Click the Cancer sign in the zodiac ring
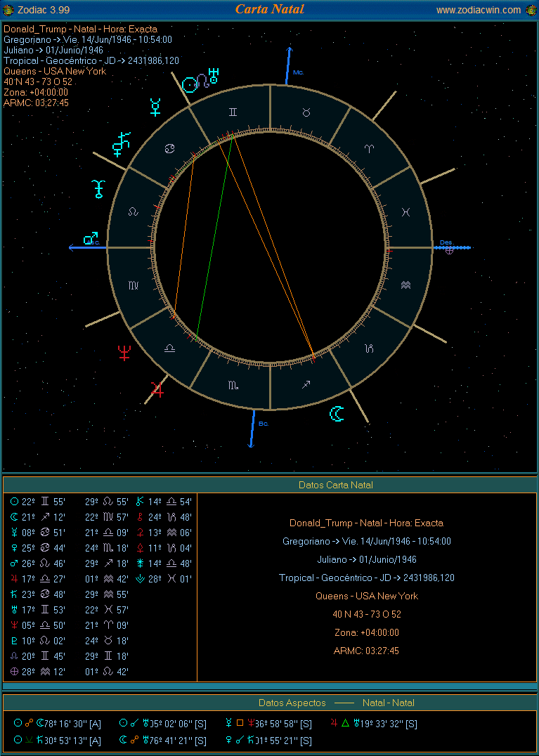Image resolution: width=539 pixels, height=756 pixels. coord(170,148)
